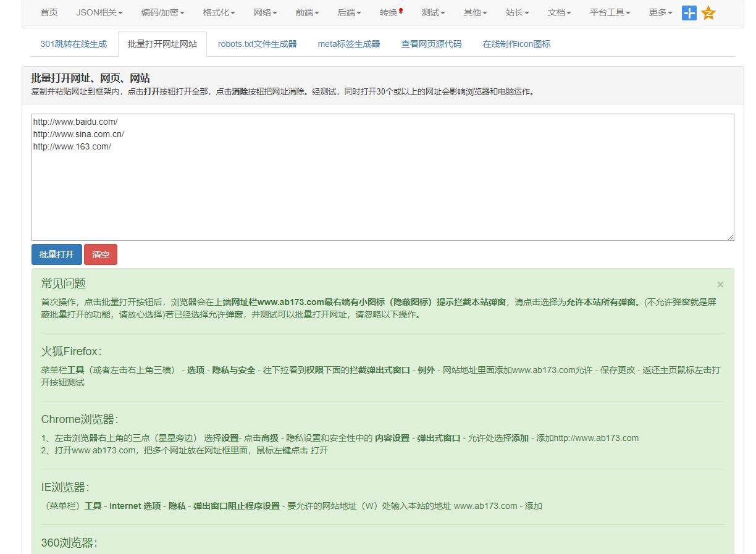Open the 文档 dropdown menu
Viewport: 756px width, 554px height.
coord(559,12)
